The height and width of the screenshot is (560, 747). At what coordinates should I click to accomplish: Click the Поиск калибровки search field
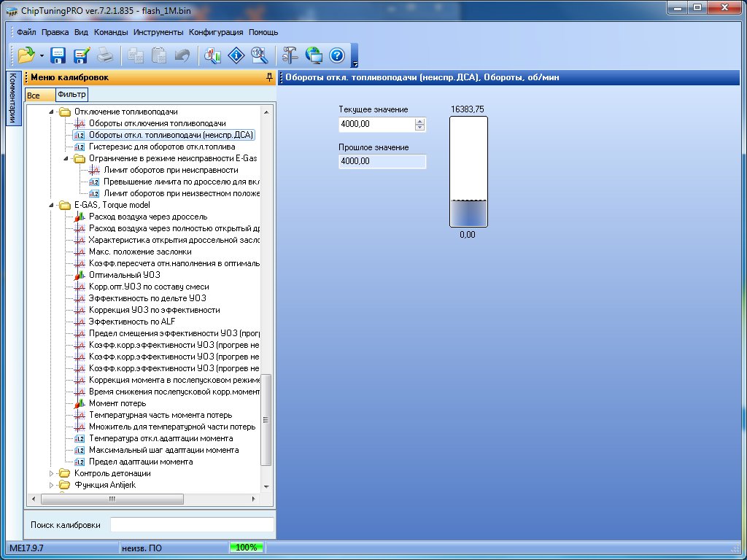tap(192, 525)
